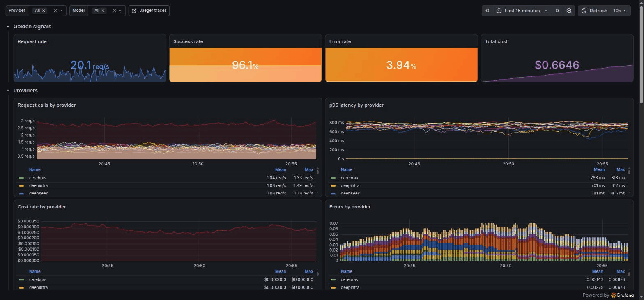The image size is (644, 300).
Task: Remove the All chip from Provider filter
Action: 44,11
